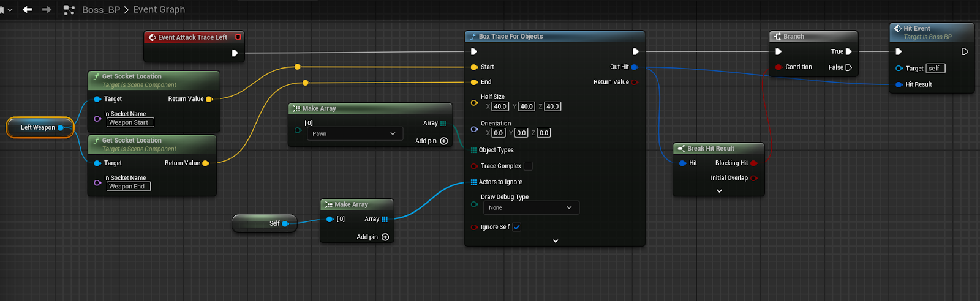Click Hit input pin on Break Hit Result

pyautogui.click(x=682, y=163)
